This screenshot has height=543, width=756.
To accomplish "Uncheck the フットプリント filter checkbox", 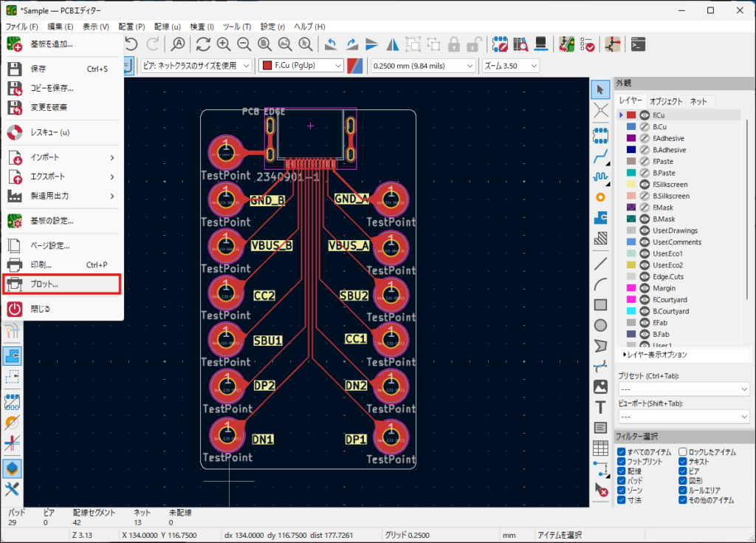I will (622, 462).
